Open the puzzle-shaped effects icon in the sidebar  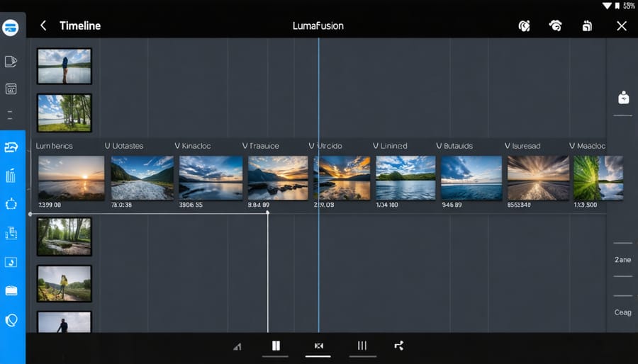coord(11,204)
